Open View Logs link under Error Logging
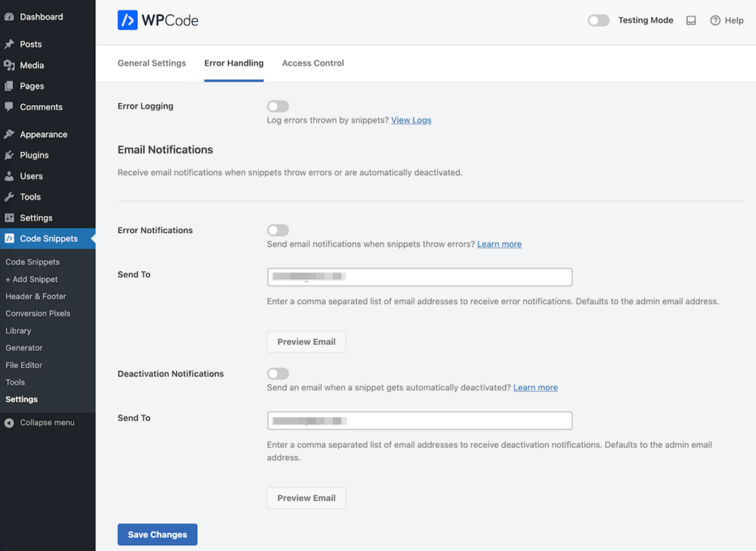The height and width of the screenshot is (551, 756). pyautogui.click(x=411, y=119)
